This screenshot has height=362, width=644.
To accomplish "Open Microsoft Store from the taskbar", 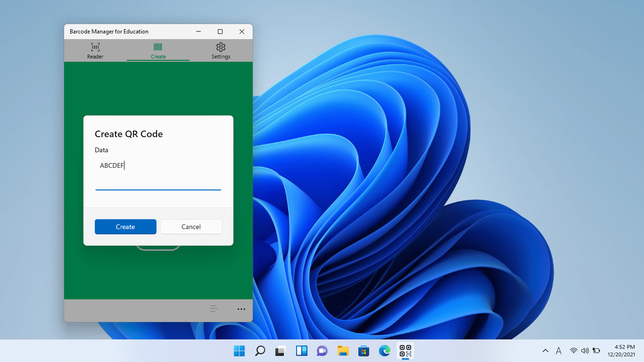I will point(363,351).
